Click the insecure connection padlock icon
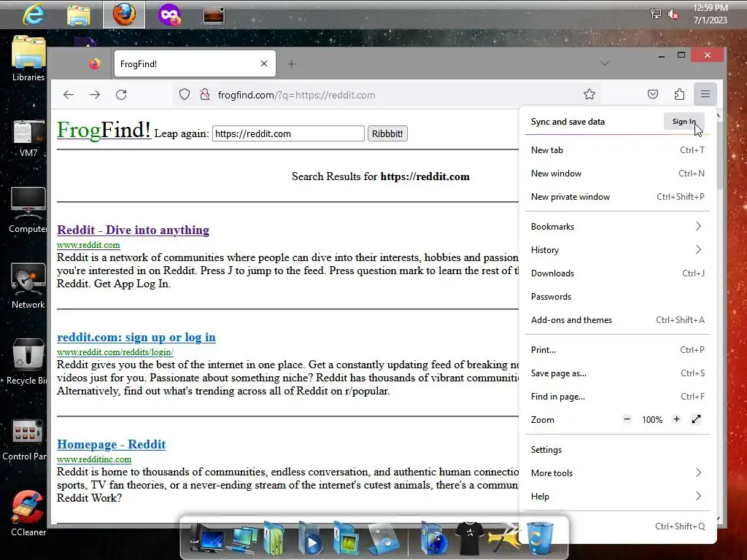This screenshot has height=560, width=747. [x=205, y=94]
